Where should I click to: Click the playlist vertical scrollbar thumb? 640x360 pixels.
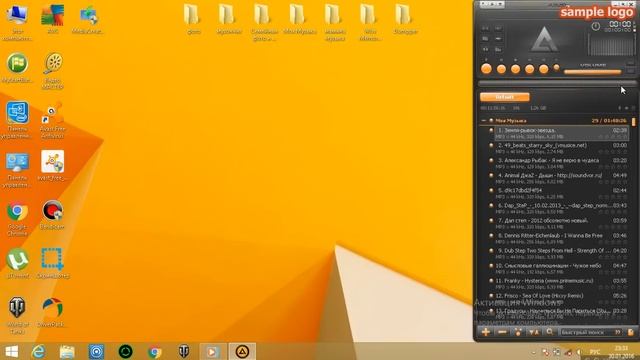[633, 122]
